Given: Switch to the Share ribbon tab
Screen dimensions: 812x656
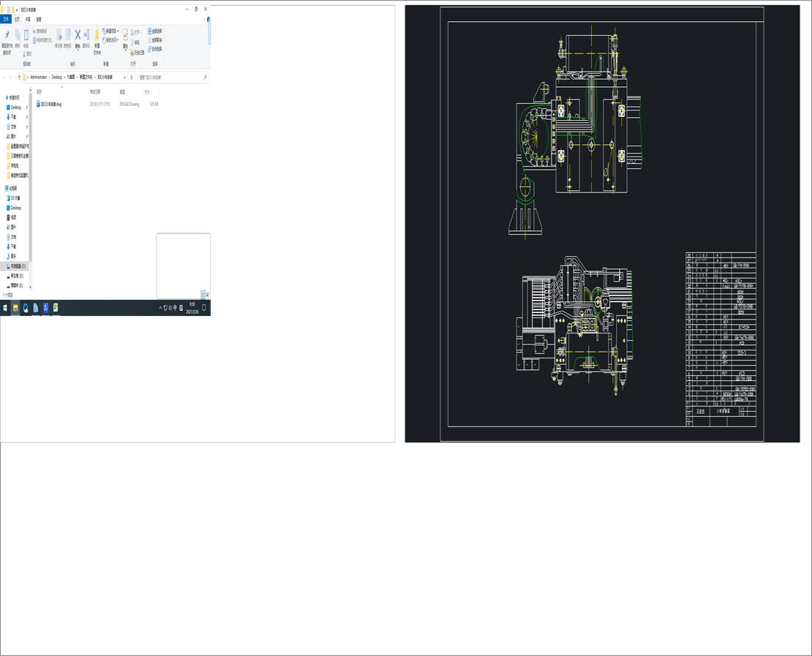Looking at the screenshot, I should point(28,19).
